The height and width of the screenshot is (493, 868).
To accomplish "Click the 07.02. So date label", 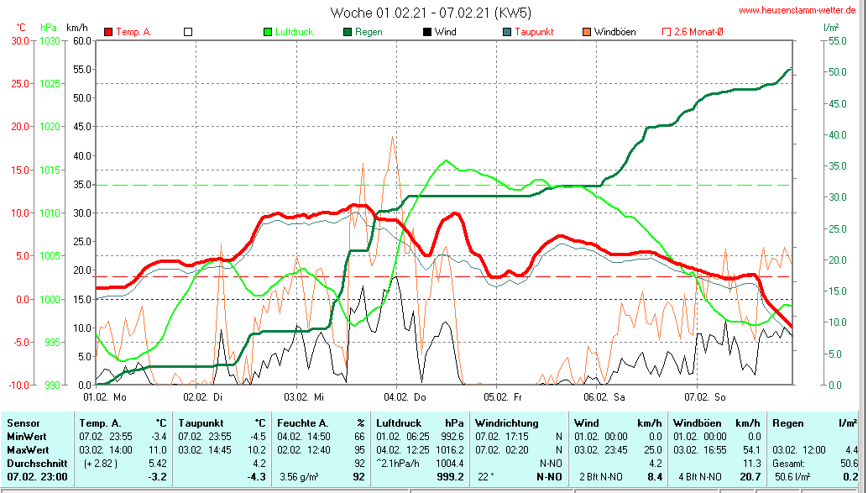I will (x=704, y=397).
